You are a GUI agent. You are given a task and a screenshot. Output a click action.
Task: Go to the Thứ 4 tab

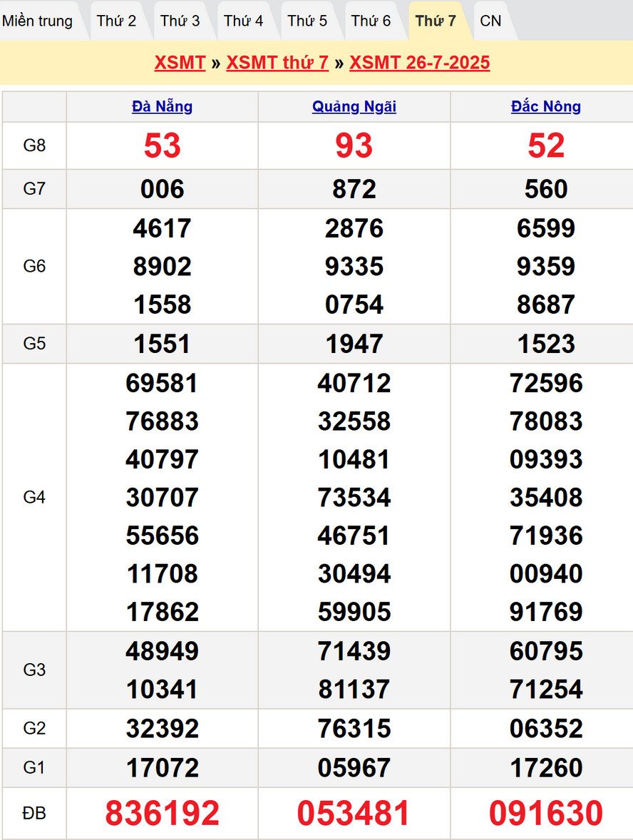(243, 21)
